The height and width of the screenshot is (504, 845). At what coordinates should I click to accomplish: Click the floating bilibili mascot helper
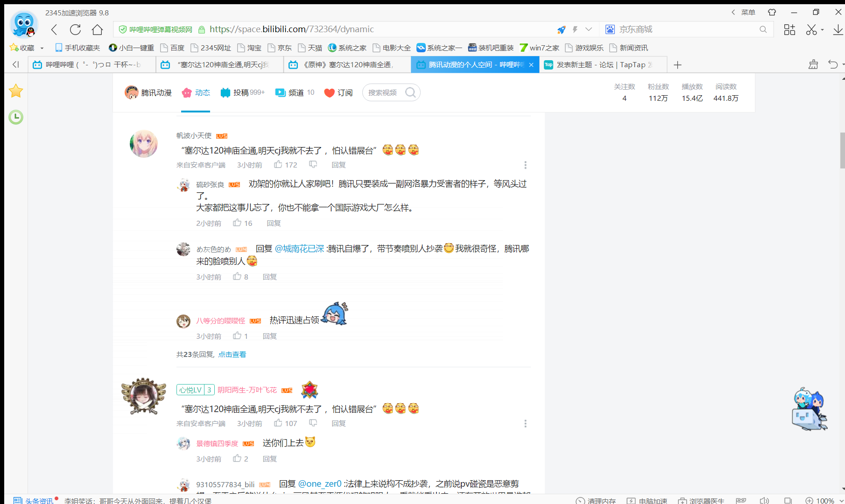point(810,409)
